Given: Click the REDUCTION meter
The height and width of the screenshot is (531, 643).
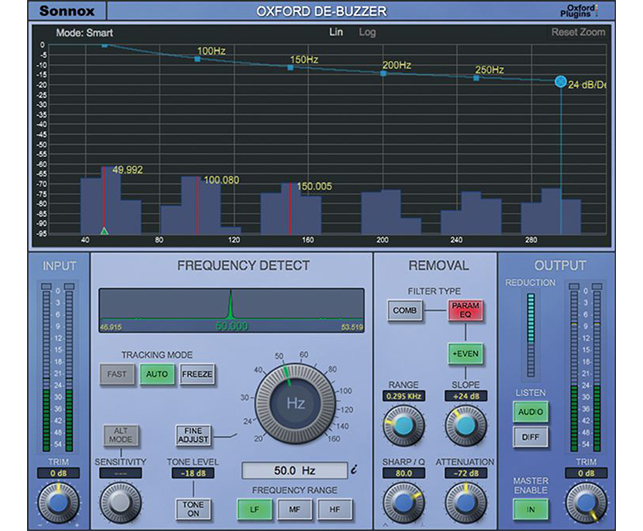Looking at the screenshot, I should click(x=531, y=335).
